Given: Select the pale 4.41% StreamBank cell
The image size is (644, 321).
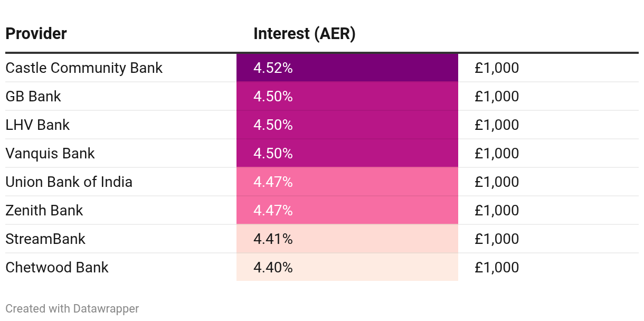Looking at the screenshot, I should click(347, 239).
